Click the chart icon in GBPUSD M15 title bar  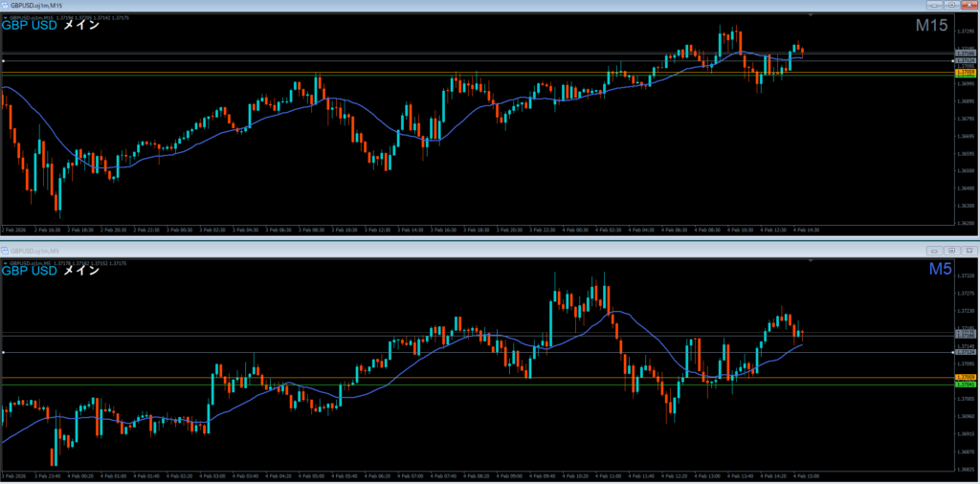point(6,5)
